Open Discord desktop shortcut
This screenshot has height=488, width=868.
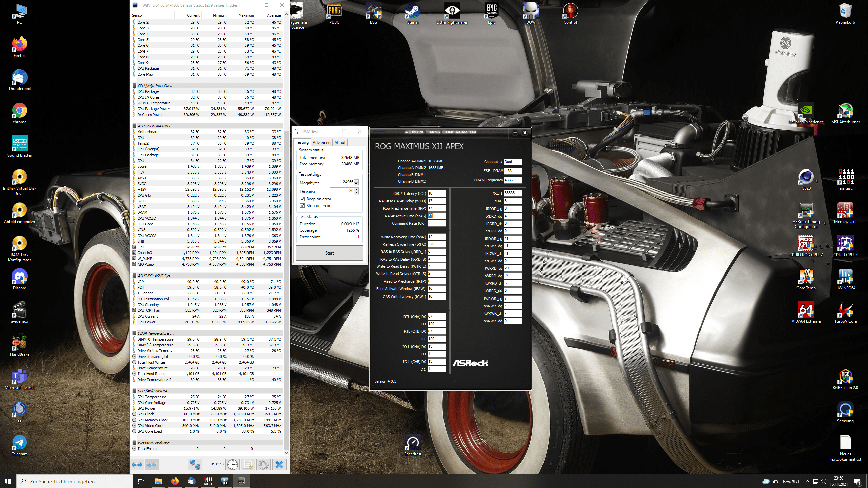click(20, 279)
